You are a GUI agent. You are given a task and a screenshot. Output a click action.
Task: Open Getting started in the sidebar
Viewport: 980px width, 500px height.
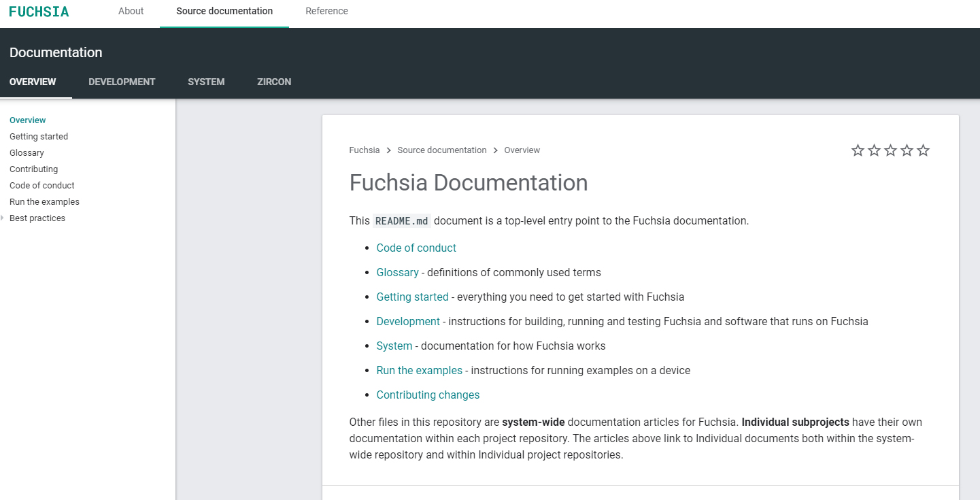click(x=39, y=137)
